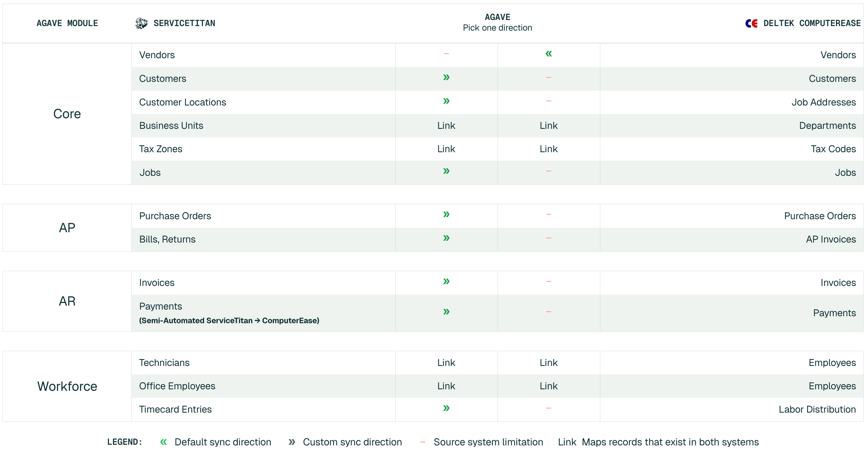Click the first Link in Technicians row
Screen dimensions: 868x456
[x=446, y=363]
